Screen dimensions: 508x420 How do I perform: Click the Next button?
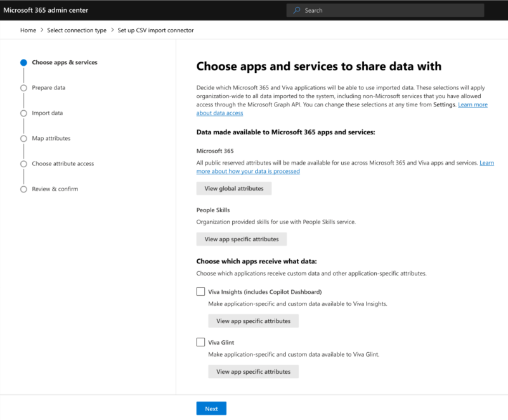point(211,408)
